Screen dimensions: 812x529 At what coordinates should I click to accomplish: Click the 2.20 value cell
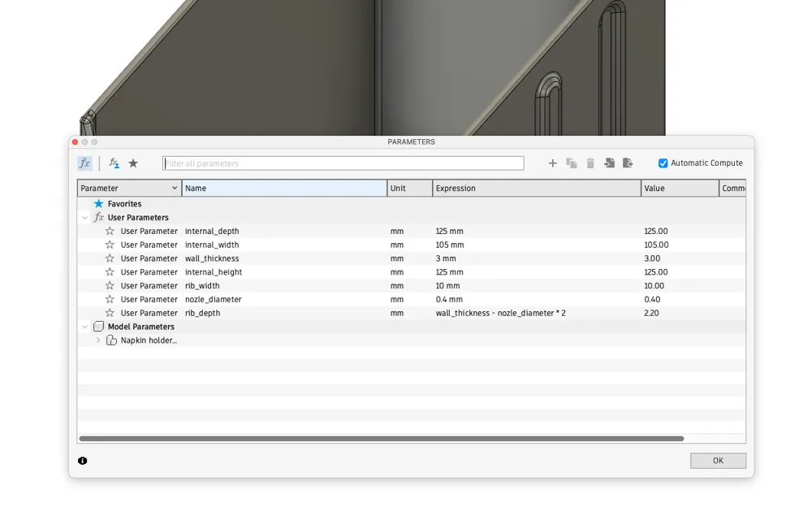pos(680,313)
